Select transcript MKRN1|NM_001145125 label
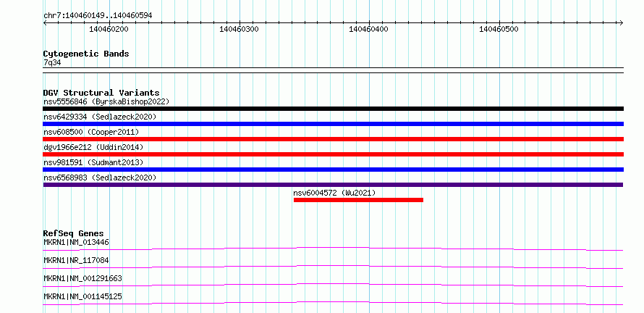Viewport: 644px width, 313px height. tap(82, 296)
